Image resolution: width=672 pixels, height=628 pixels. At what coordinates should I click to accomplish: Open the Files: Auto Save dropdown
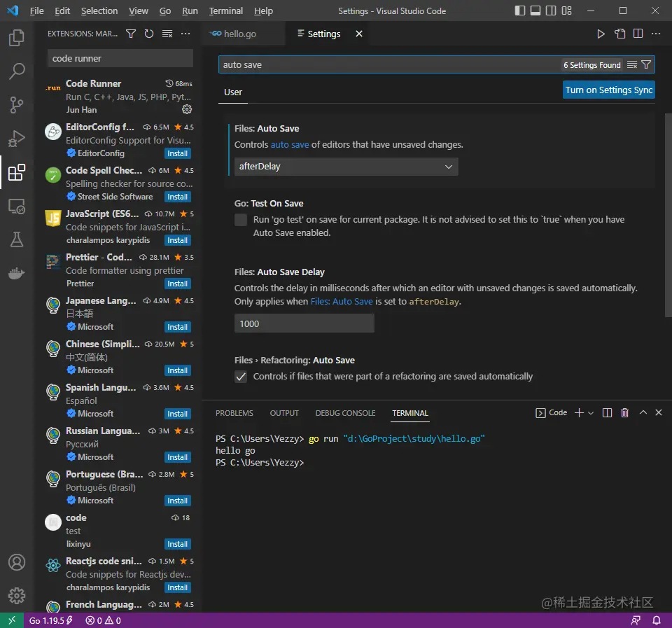click(x=346, y=167)
